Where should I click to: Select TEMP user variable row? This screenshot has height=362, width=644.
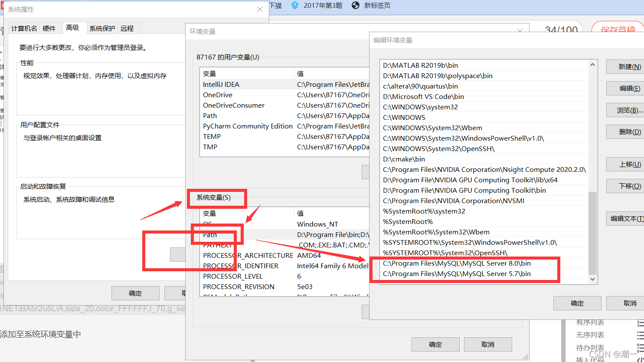284,137
